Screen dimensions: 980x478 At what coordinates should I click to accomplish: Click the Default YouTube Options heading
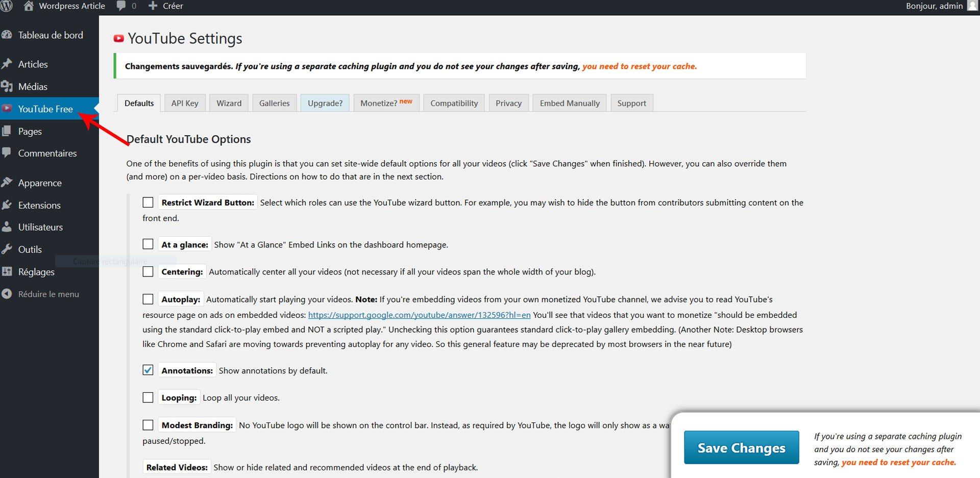tap(188, 139)
